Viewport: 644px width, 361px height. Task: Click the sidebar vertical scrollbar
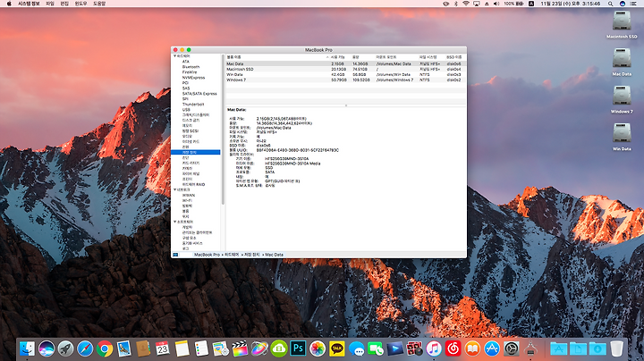pyautogui.click(x=223, y=130)
